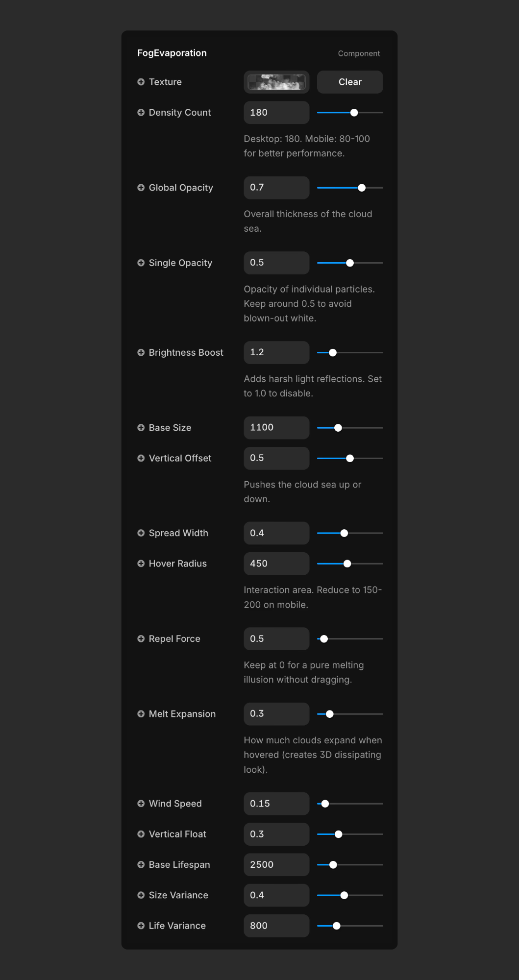Click the Global Opacity slider handle

point(362,188)
